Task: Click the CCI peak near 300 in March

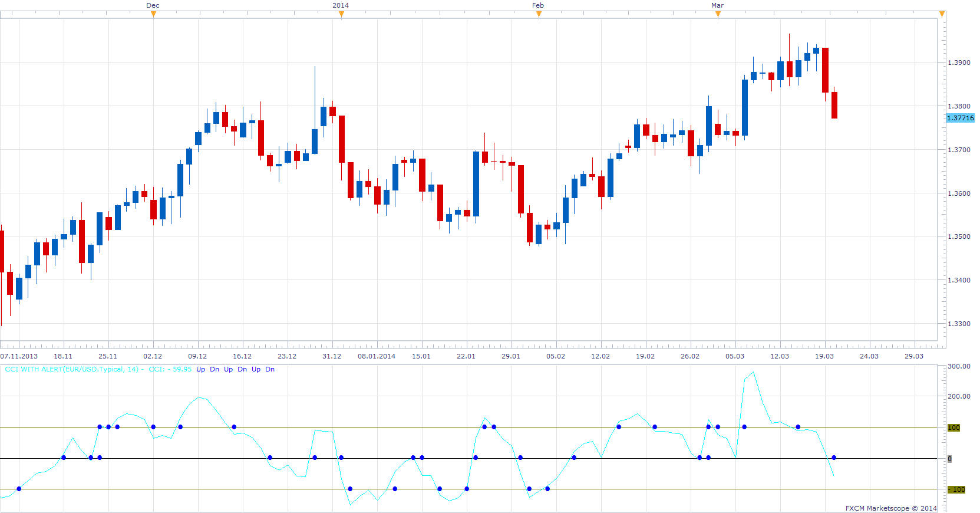Action: [753, 373]
